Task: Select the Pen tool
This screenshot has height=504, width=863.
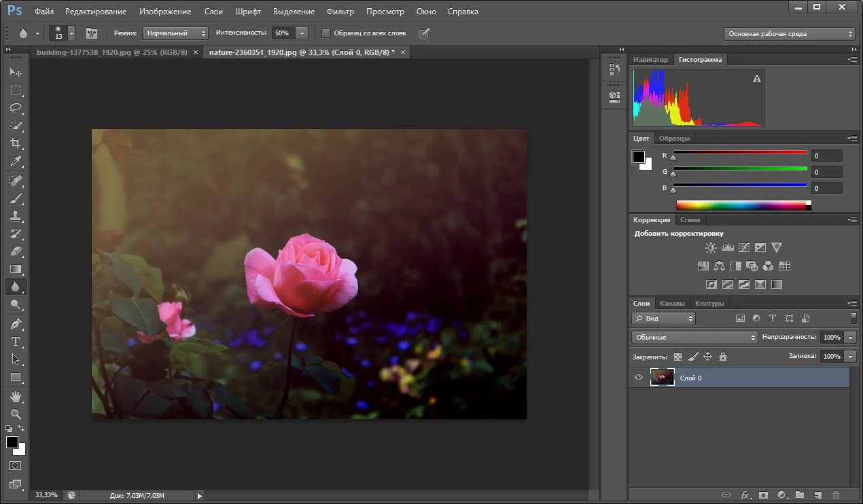Action: 16,324
